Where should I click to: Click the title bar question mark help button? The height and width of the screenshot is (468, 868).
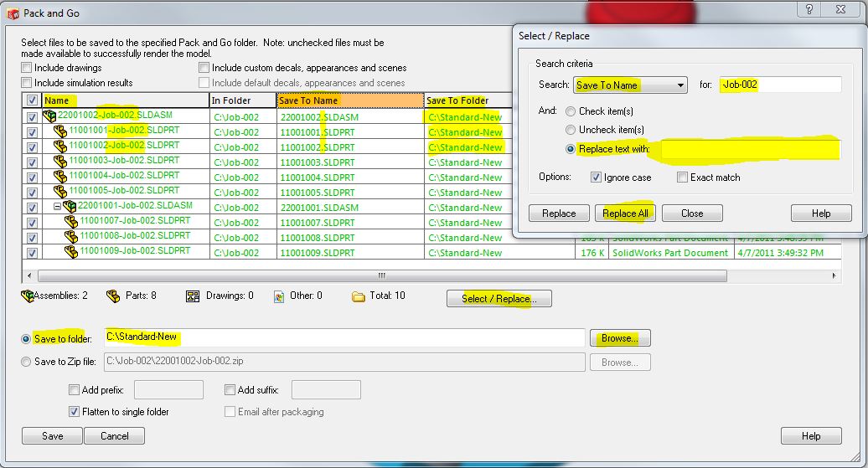[809, 9]
